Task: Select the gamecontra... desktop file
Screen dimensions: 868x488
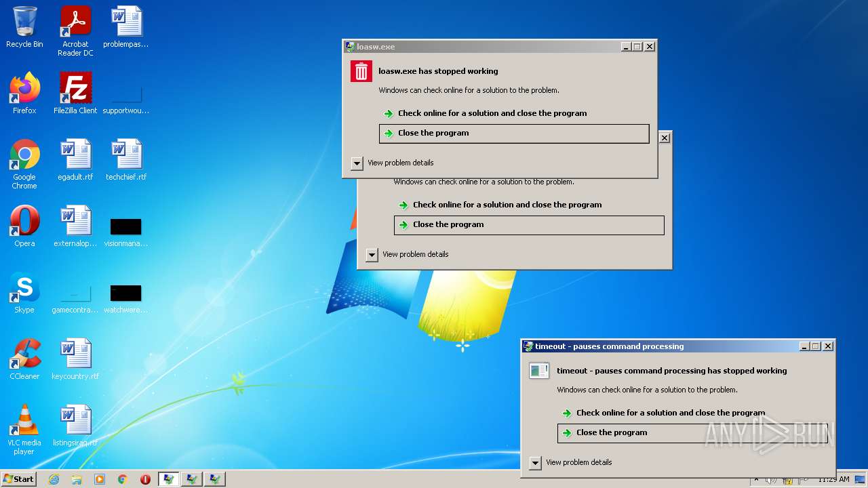Action: [x=75, y=299]
